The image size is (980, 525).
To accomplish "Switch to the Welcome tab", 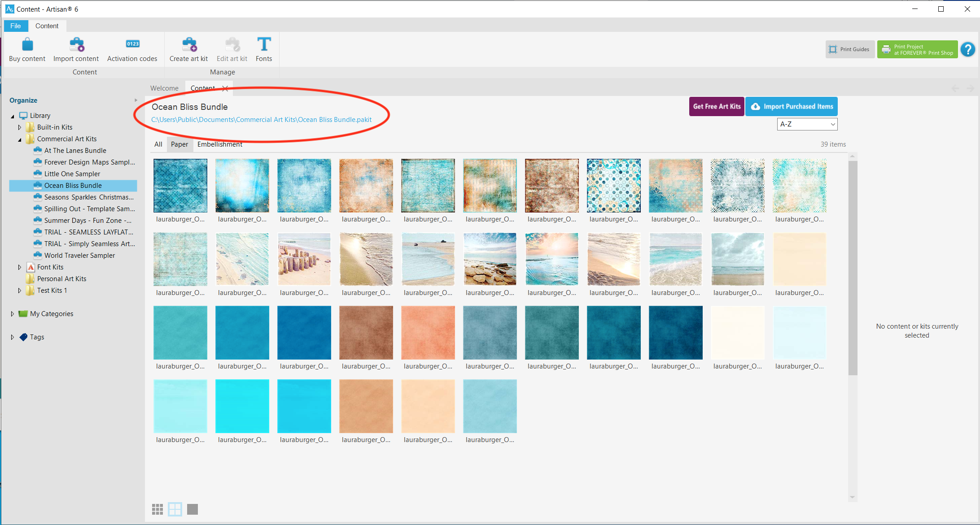I will pyautogui.click(x=164, y=88).
